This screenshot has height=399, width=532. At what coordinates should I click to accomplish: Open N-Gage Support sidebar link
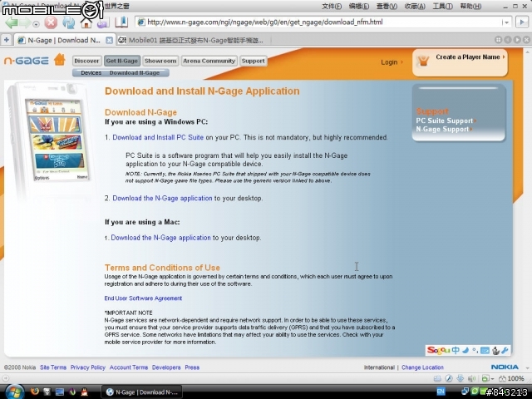(442, 129)
